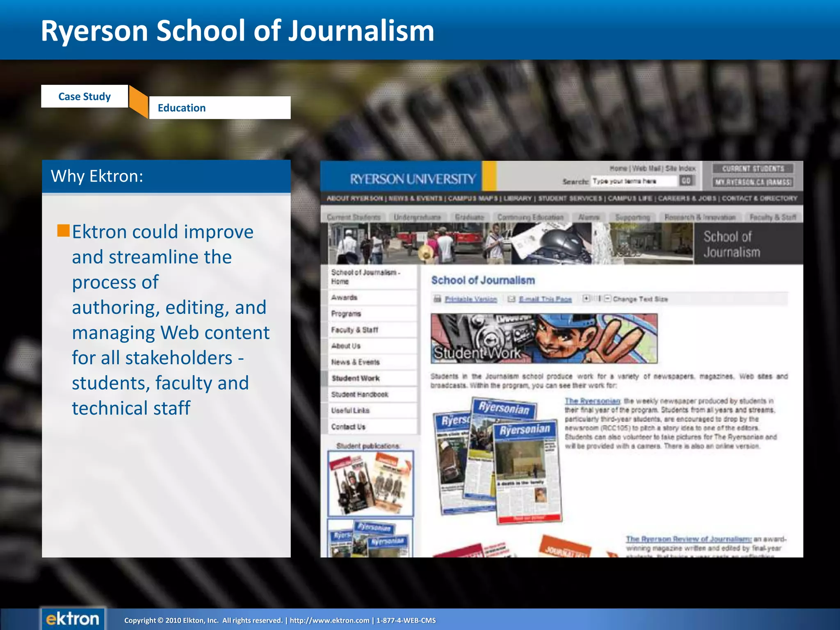The image size is (840, 630).
Task: Click the printer icon beside Printable Version
Action: coord(438,299)
